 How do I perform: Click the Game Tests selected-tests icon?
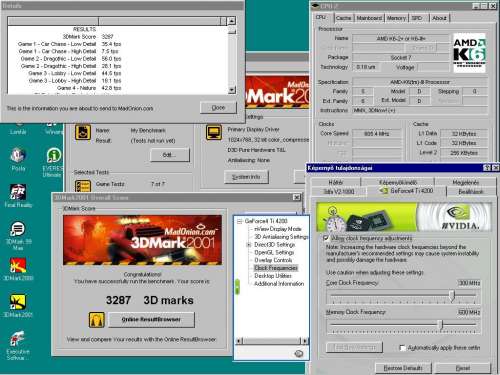tap(83, 186)
